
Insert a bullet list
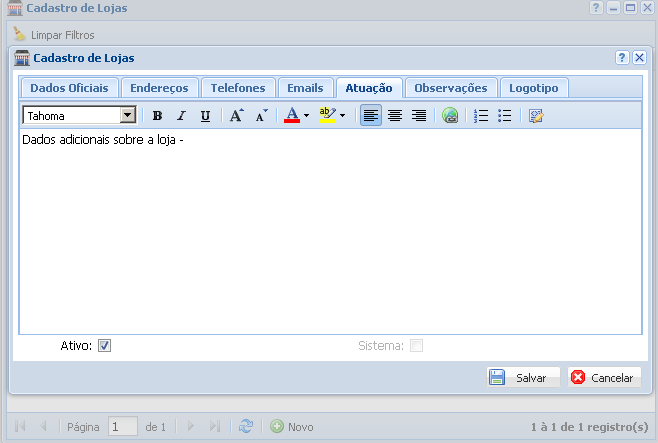505,116
